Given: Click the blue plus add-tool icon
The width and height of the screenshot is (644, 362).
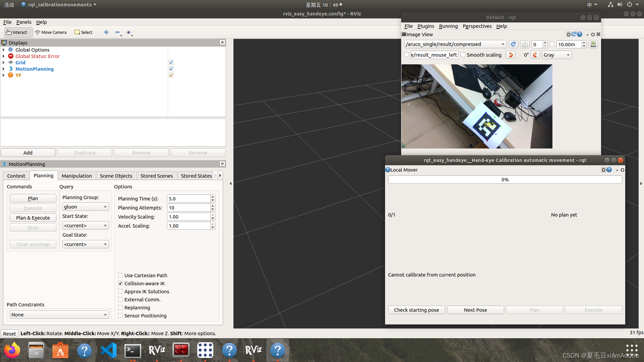Looking at the screenshot, I should pos(106,32).
